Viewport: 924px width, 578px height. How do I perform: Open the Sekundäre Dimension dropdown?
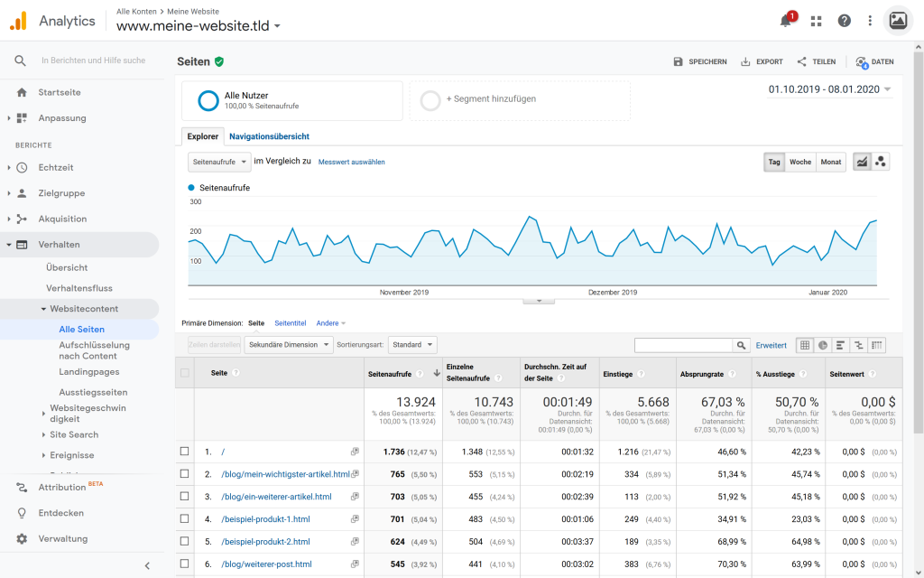click(289, 345)
